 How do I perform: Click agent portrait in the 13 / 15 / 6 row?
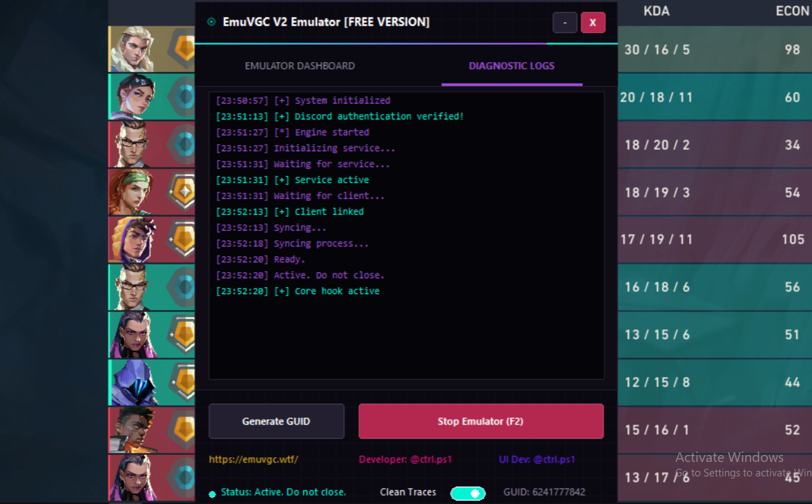pyautogui.click(x=134, y=335)
